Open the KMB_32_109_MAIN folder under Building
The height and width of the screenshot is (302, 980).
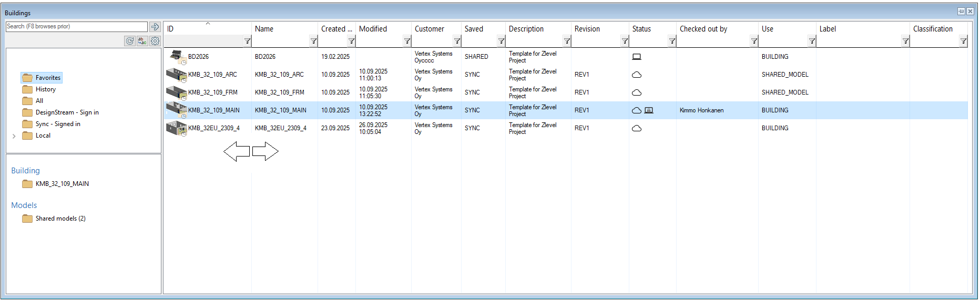point(62,184)
